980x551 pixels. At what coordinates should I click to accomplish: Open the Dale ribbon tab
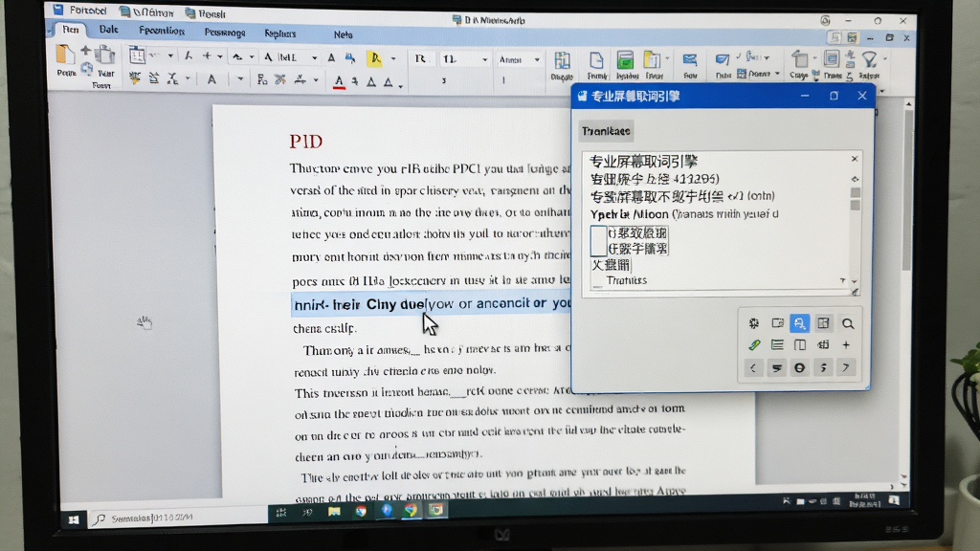tap(108, 30)
